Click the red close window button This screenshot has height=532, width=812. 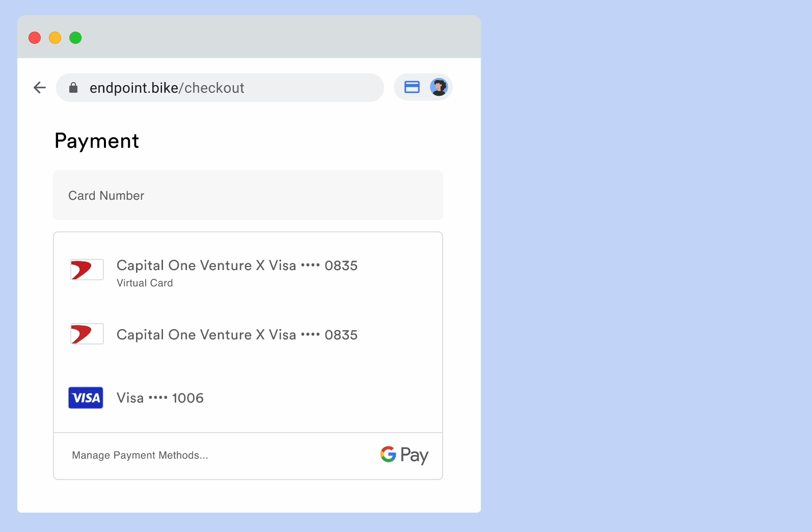[x=35, y=38]
